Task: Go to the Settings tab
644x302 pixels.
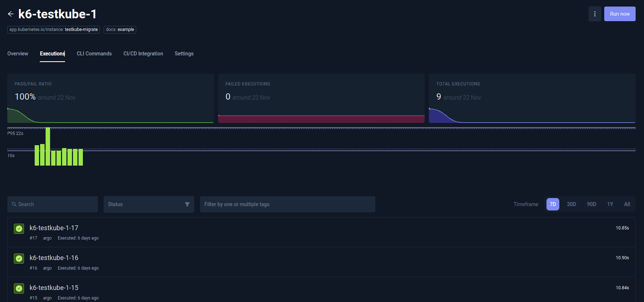Action: pos(184,53)
